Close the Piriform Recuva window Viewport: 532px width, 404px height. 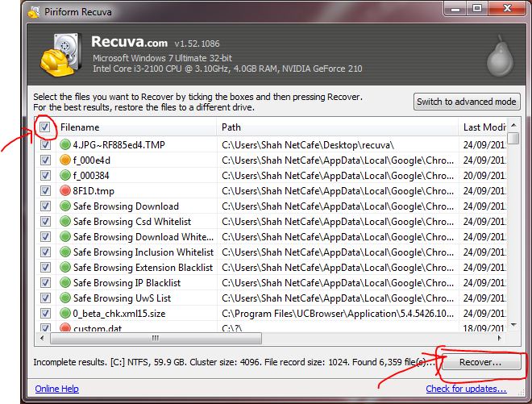pos(507,9)
